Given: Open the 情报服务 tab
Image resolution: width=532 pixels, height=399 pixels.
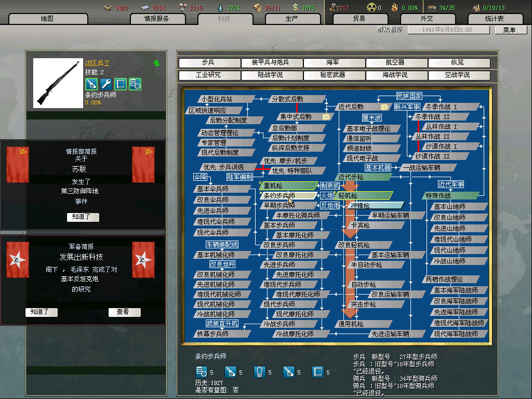Looking at the screenshot, I should (157, 19).
